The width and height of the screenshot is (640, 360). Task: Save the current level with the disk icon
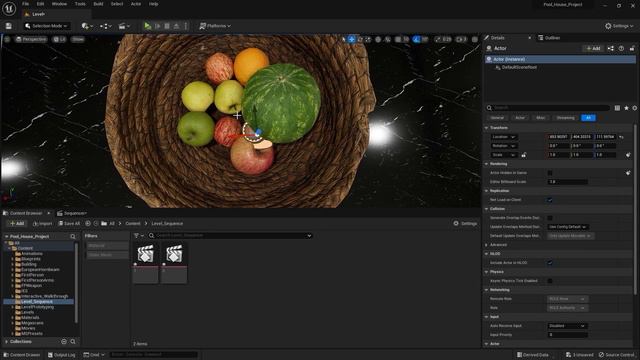[x=9, y=26]
